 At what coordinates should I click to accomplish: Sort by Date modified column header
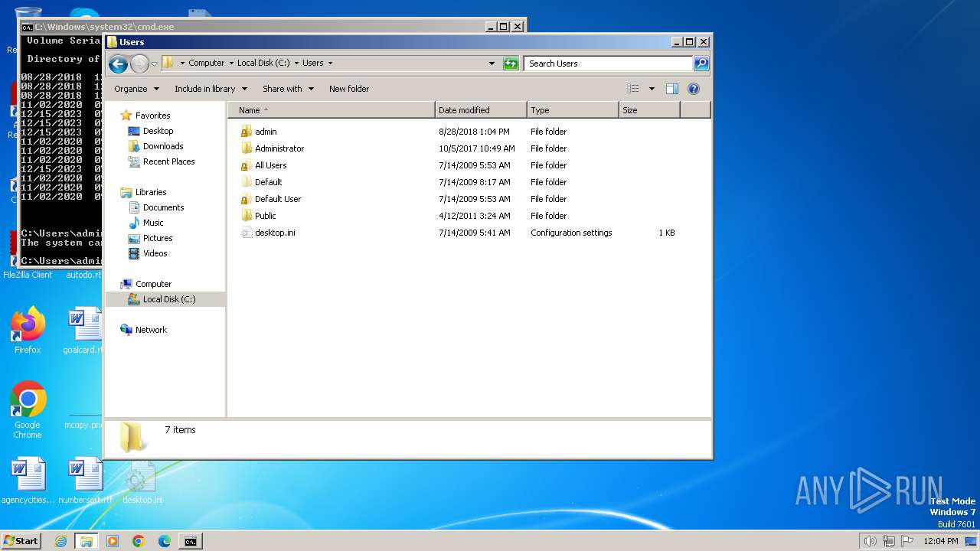[481, 110]
